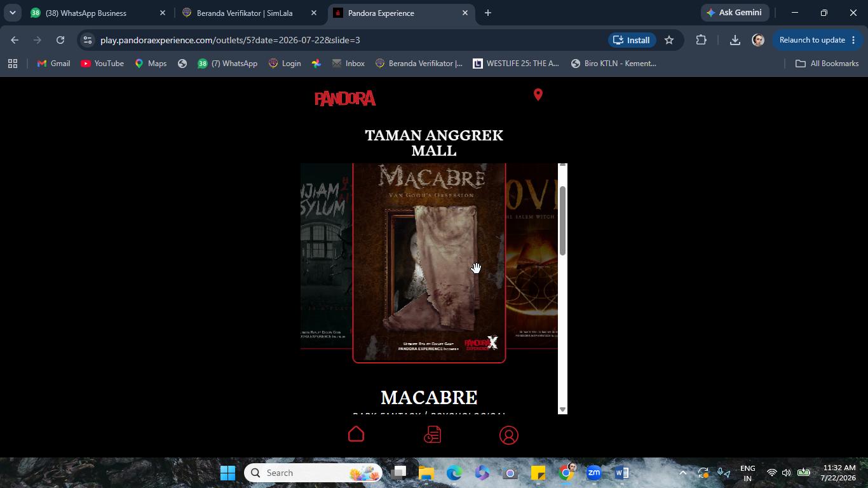
Task: Switch to Google Chrome taskbar icon
Action: [566, 473]
